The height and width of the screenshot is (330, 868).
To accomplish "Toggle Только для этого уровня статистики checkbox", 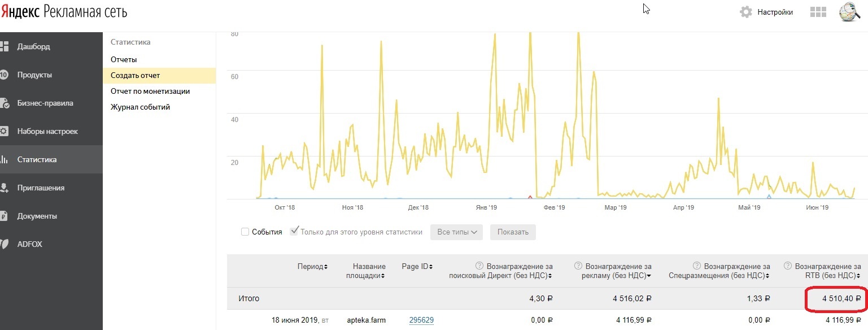I will click(294, 231).
